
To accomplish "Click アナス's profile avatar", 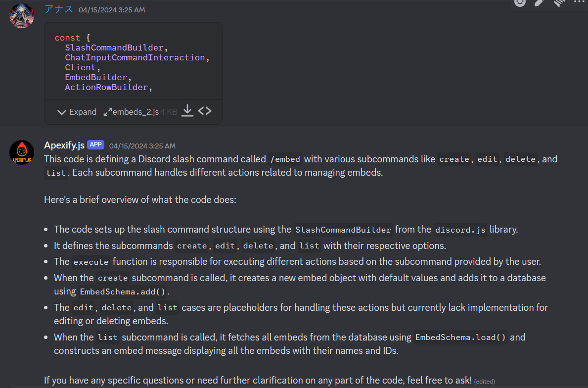I will pos(21,15).
